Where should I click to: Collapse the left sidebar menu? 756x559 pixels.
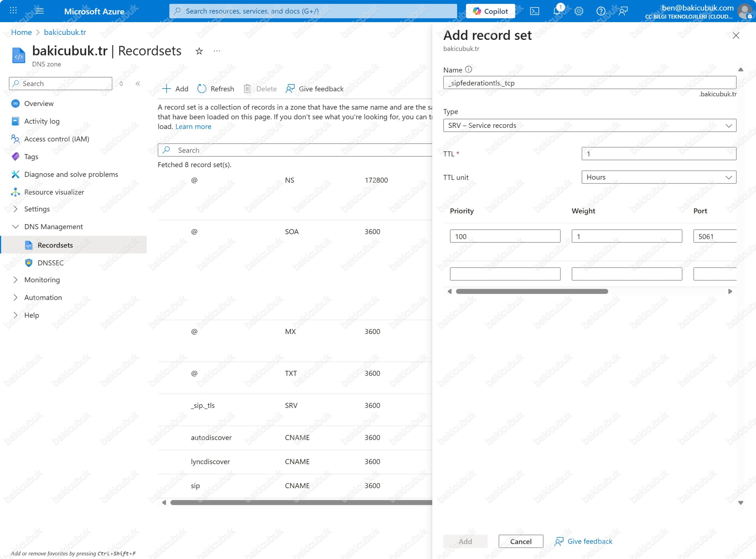138,84
